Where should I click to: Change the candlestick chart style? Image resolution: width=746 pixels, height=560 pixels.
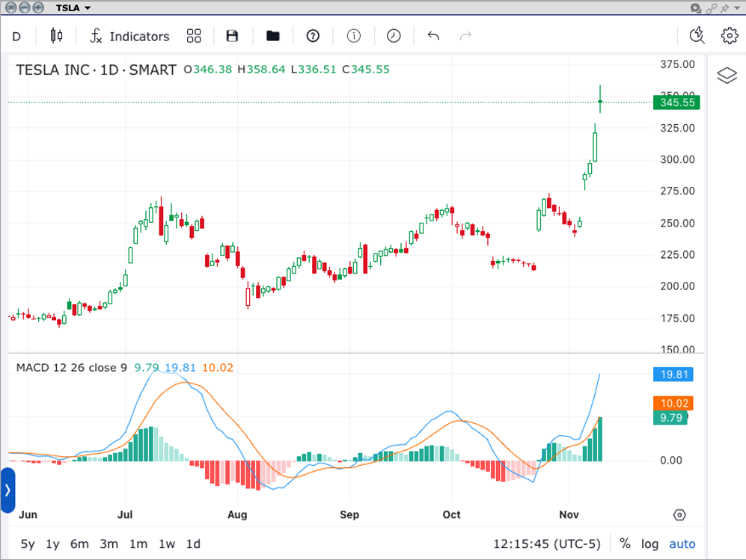(x=56, y=36)
